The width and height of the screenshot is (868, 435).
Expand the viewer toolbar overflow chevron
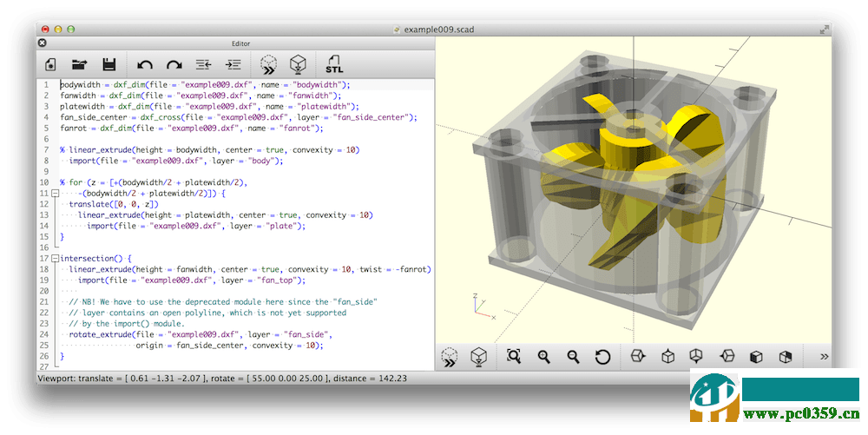click(x=824, y=356)
